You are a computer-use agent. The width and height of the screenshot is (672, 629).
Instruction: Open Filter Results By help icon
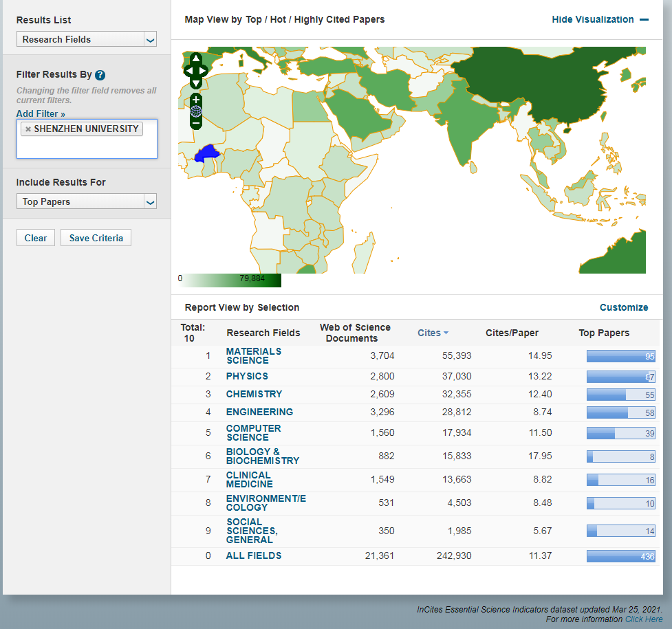point(100,75)
